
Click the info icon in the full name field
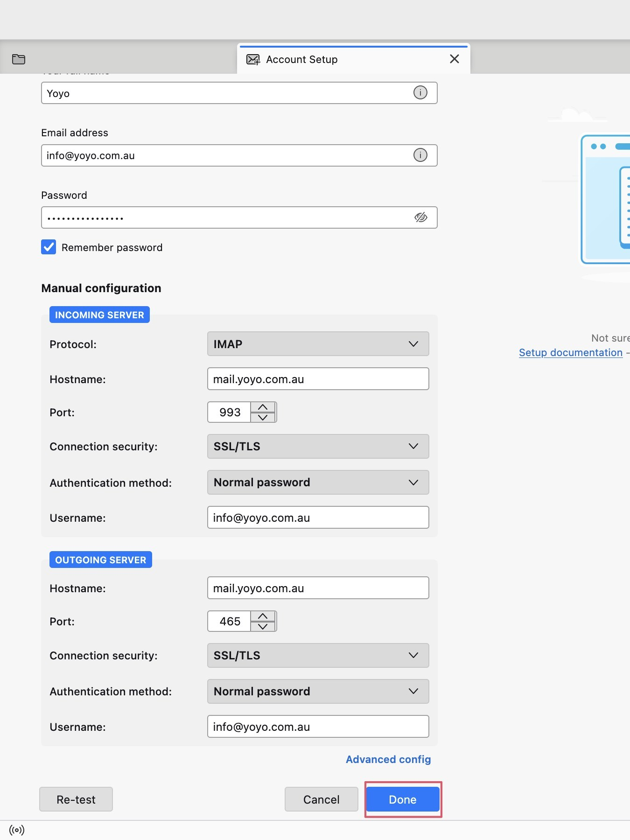[x=420, y=92]
